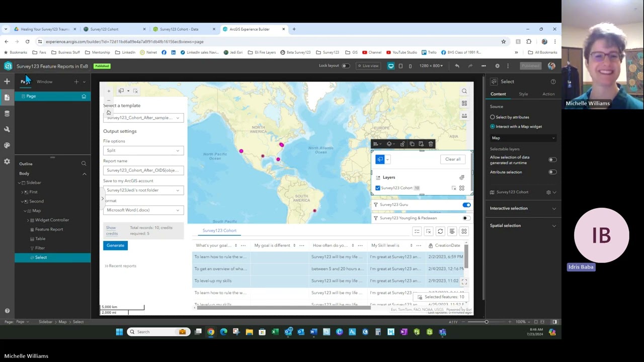Open the 'Save to my ArcGIS account' folder dropdown
Viewport: 644px width, 362px height.
click(143, 190)
